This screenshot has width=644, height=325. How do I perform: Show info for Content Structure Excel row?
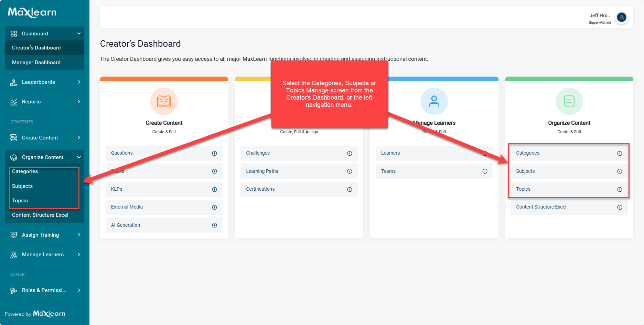click(x=620, y=207)
